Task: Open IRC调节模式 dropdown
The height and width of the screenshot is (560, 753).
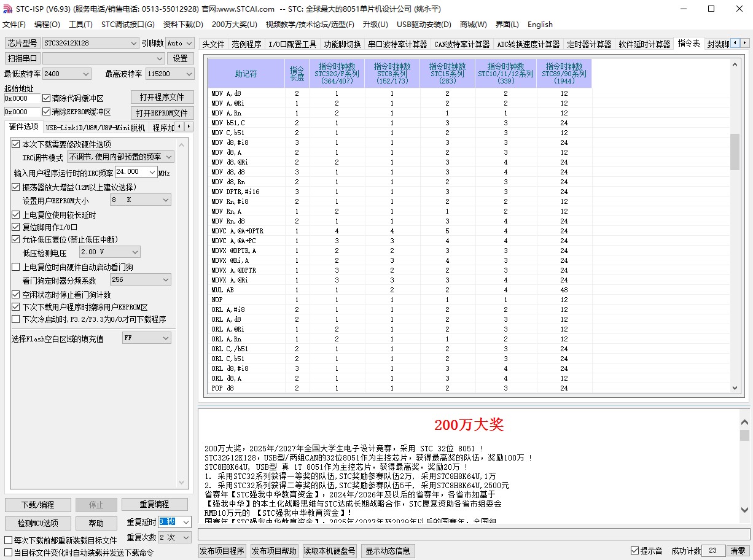Action: pos(120,157)
